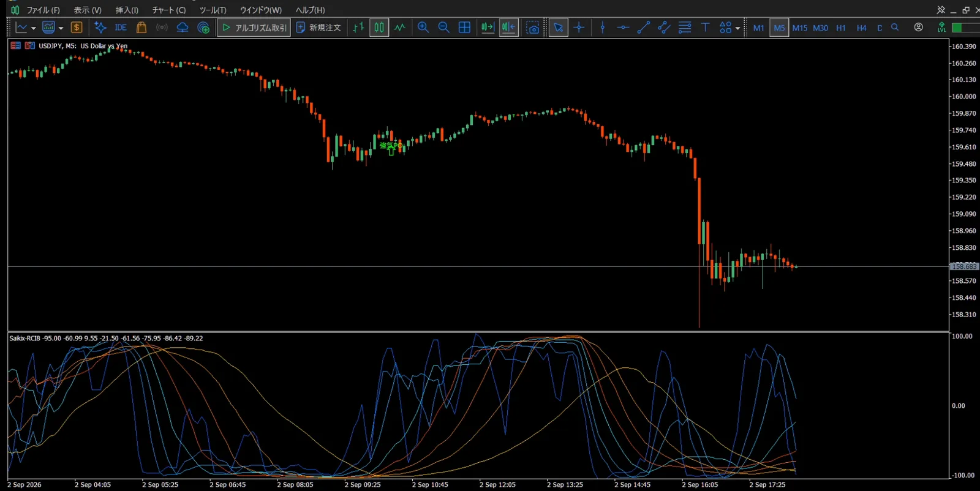Screen dimensions: 980x491
Task: Toggle the cursor selection mode
Action: (x=558, y=28)
